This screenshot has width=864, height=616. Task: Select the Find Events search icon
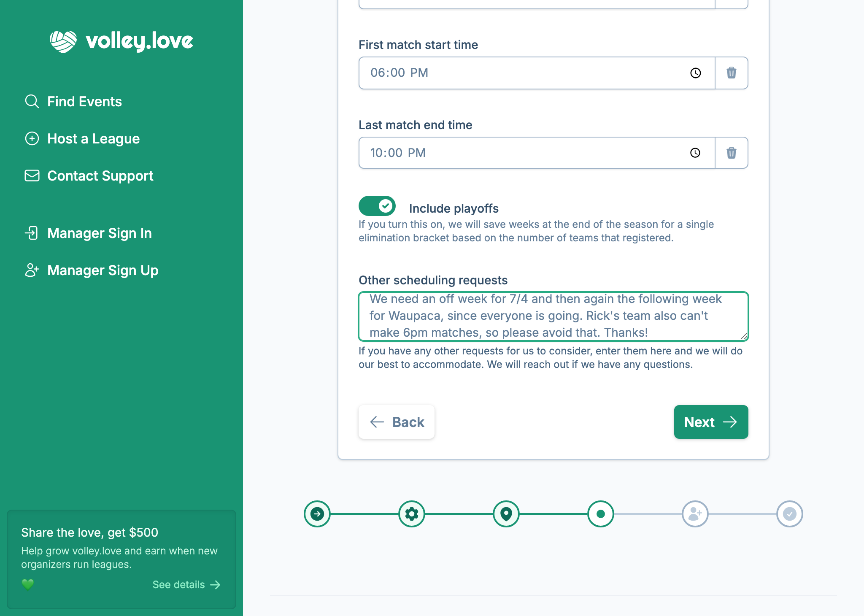tap(32, 101)
